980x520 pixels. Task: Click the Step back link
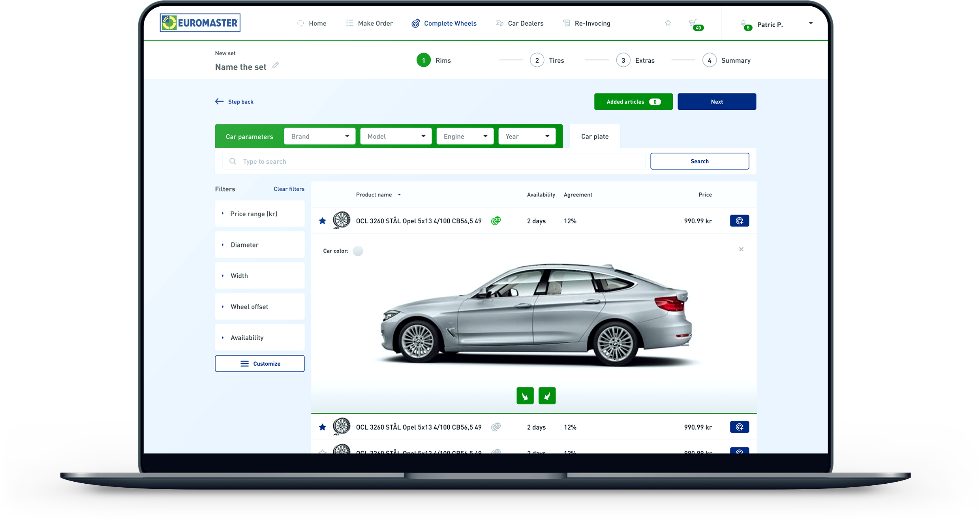[234, 102]
